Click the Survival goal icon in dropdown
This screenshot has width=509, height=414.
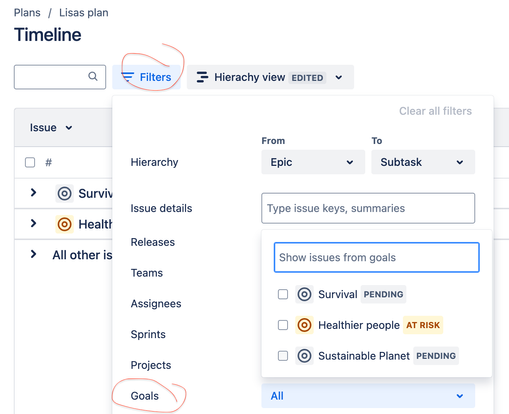pos(304,294)
